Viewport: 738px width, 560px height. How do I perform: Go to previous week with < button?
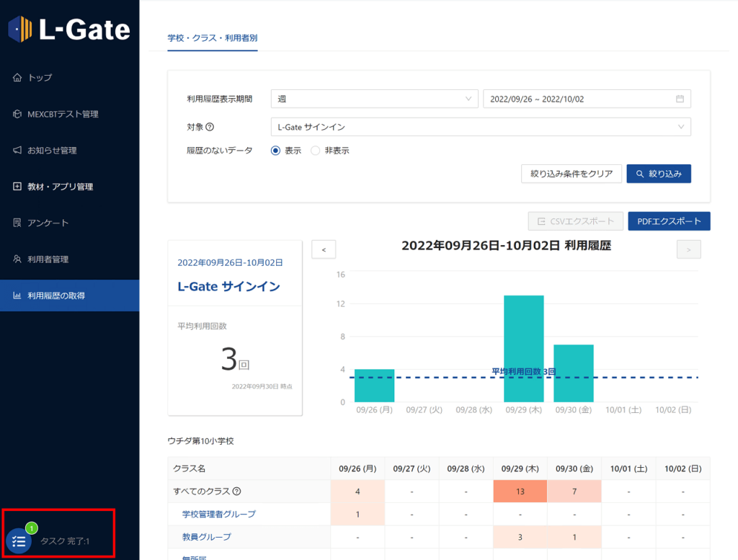[324, 249]
